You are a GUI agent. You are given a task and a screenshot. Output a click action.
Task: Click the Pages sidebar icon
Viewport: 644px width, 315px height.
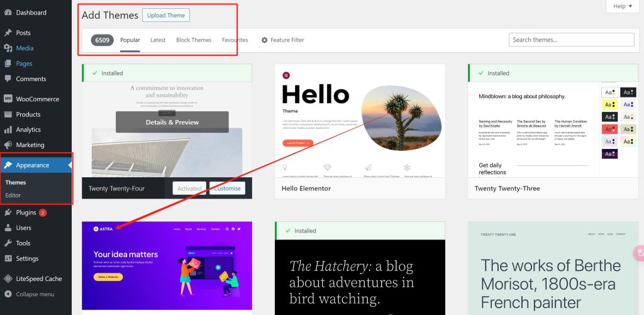pos(8,64)
